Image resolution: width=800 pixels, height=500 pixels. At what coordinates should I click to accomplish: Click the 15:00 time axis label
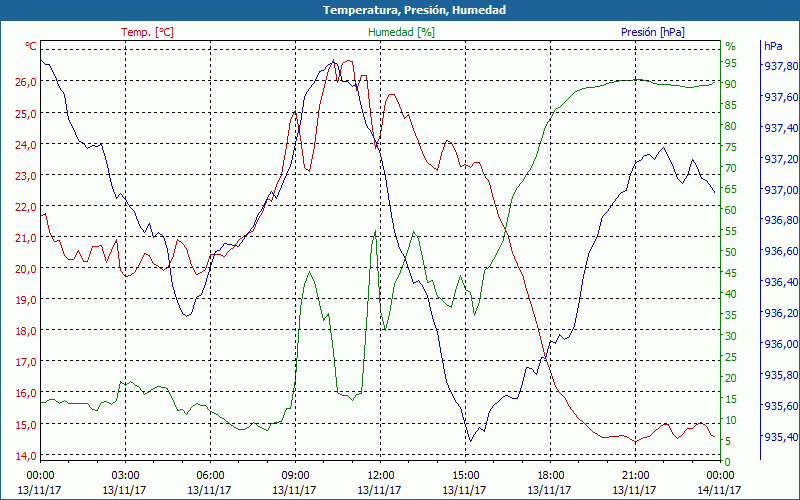pyautogui.click(x=465, y=476)
